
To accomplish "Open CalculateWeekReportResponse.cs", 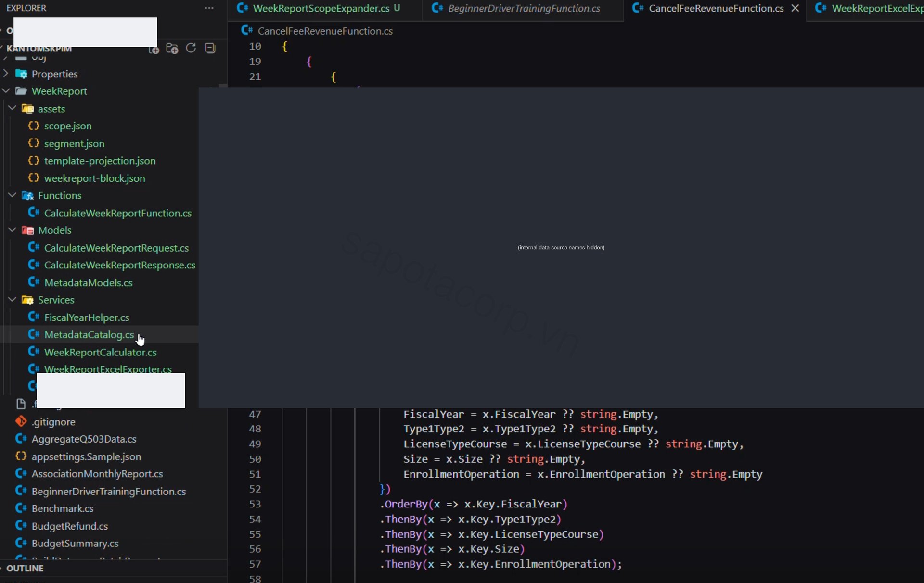I will pyautogui.click(x=120, y=265).
